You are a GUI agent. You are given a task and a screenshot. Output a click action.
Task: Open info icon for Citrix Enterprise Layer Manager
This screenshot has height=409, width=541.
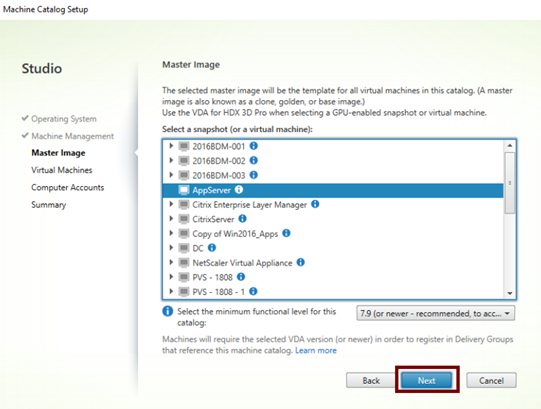tap(315, 204)
